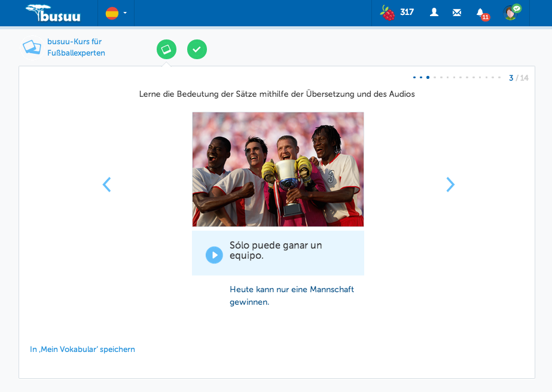Open busuu-Kurs für Fußballexperten link
Image resolution: width=552 pixels, height=392 pixels.
coord(76,47)
